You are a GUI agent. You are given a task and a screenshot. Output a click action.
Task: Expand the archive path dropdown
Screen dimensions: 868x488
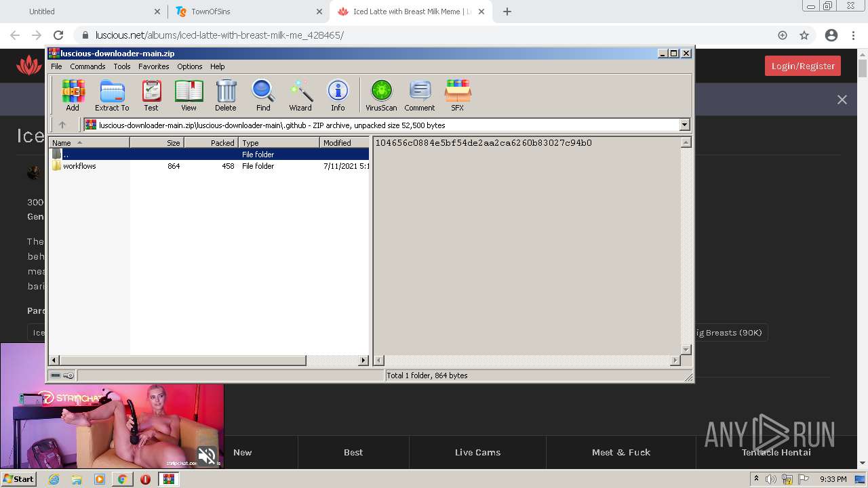pos(684,125)
